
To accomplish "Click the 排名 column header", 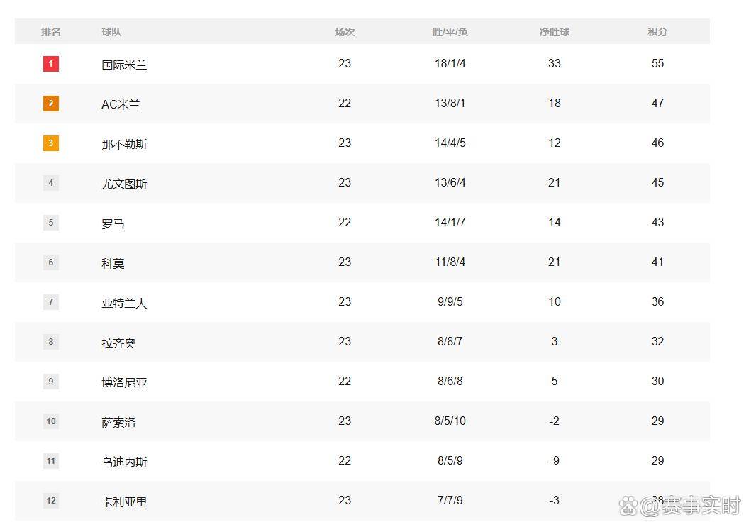I will 50,32.
